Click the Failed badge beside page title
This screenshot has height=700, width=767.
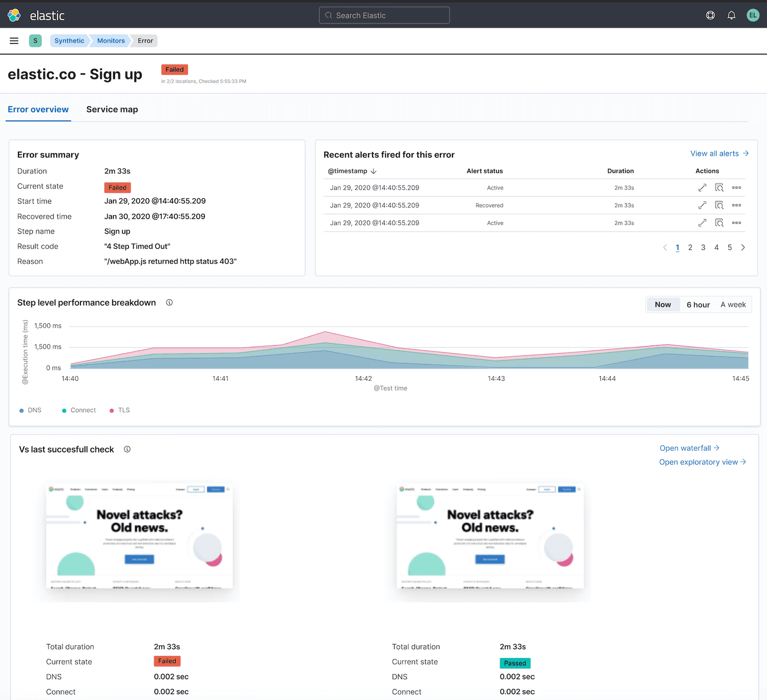pos(175,70)
